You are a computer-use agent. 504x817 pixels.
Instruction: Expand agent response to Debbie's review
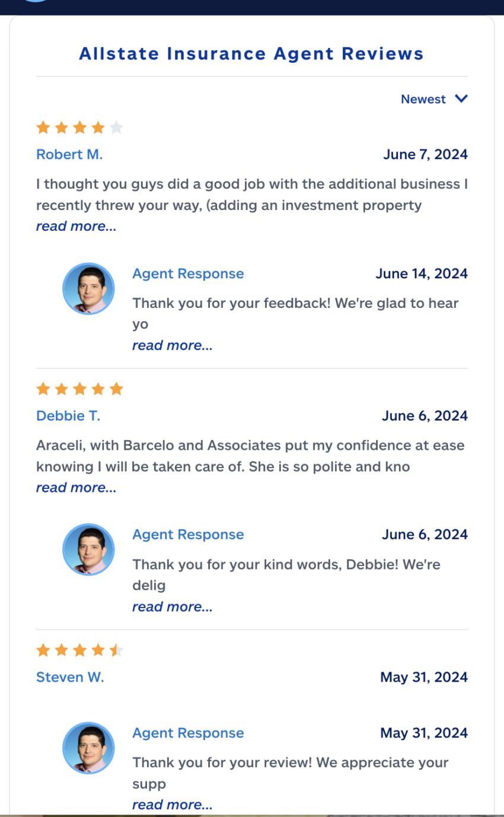(x=172, y=607)
